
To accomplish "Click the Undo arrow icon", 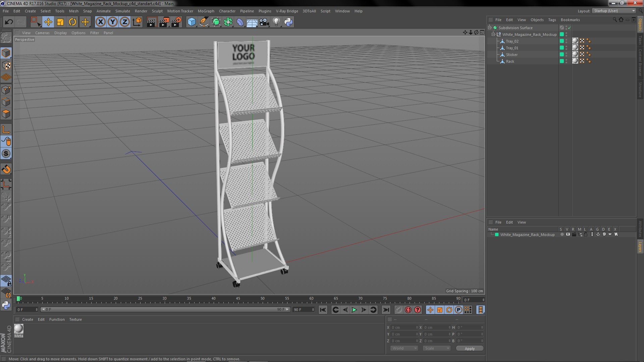I will [x=9, y=22].
